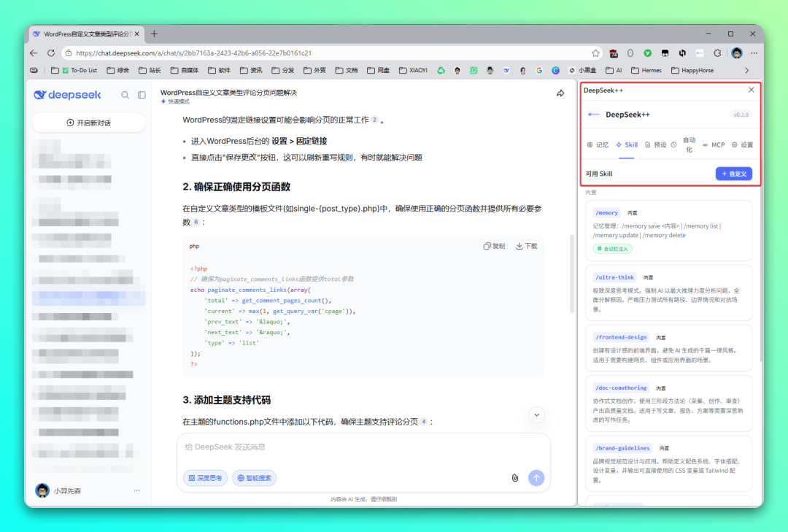The height and width of the screenshot is (532, 788).
Task: Open the red calendar extension icon
Action: pos(614,53)
